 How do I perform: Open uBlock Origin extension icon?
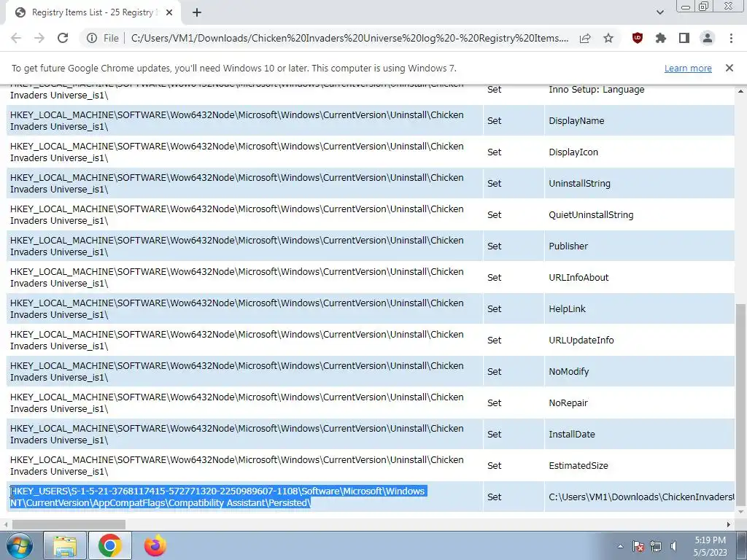(638, 38)
